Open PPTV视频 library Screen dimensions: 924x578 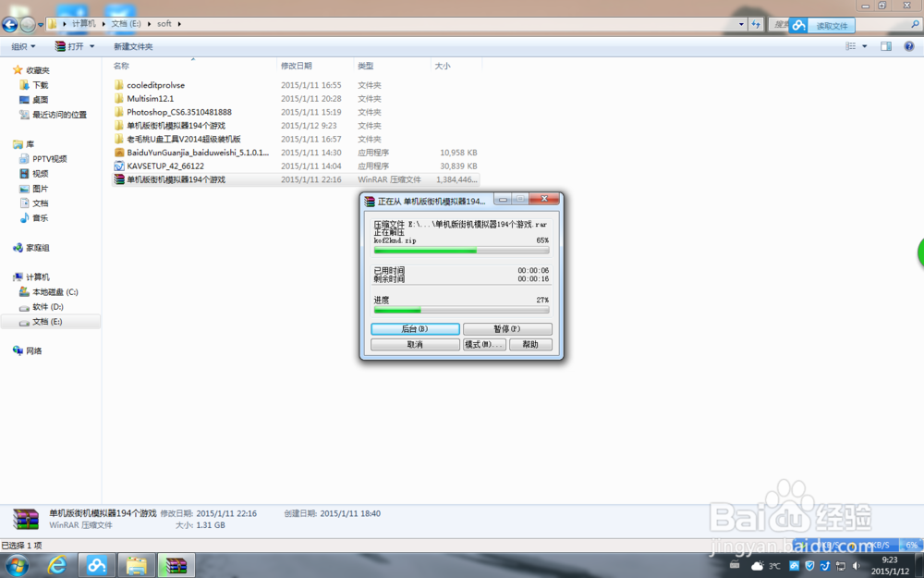pyautogui.click(x=49, y=159)
